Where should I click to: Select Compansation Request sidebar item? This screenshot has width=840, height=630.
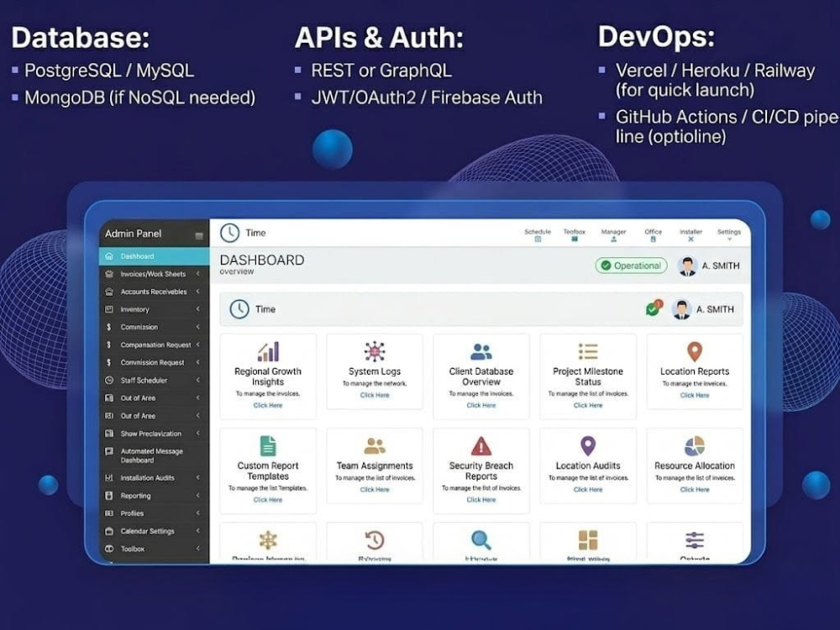click(155, 344)
